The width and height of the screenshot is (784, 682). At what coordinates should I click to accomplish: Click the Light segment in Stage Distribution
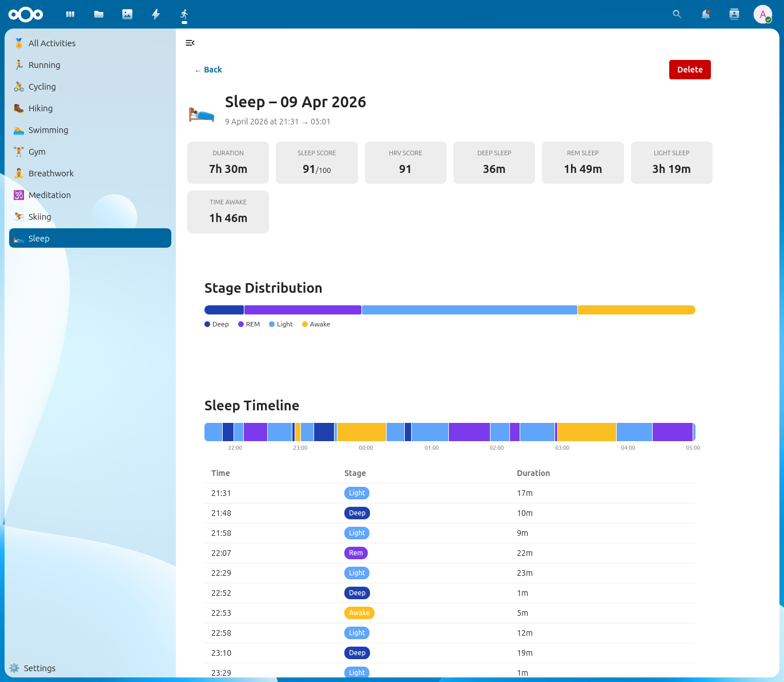[469, 309]
